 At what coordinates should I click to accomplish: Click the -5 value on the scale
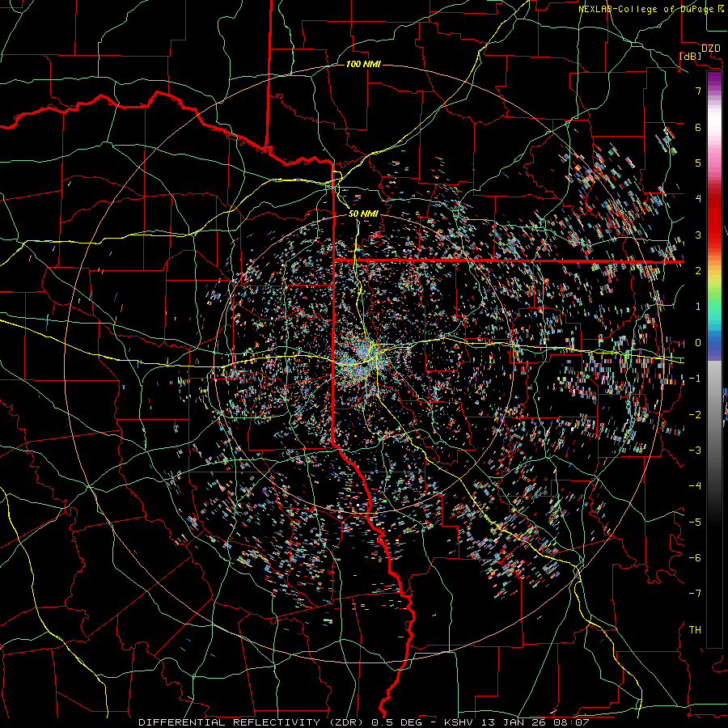[x=695, y=523]
